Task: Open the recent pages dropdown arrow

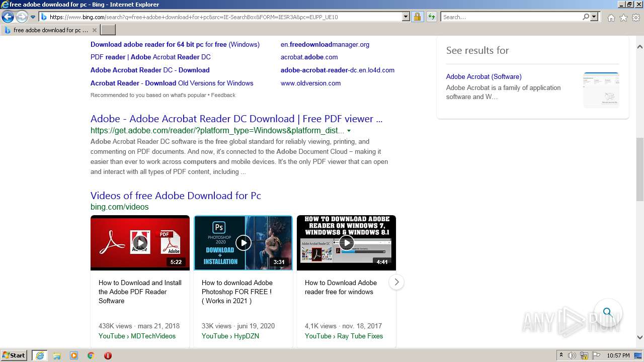Action: [33, 17]
